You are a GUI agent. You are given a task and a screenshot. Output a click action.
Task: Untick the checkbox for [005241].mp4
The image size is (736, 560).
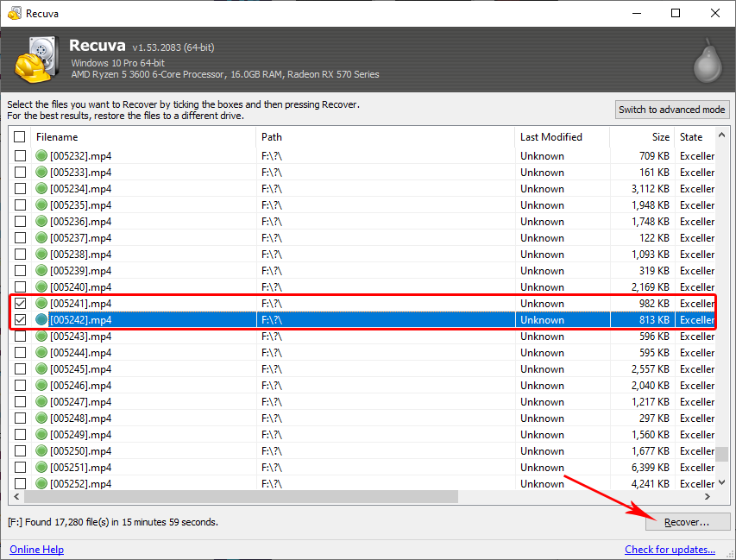20,303
